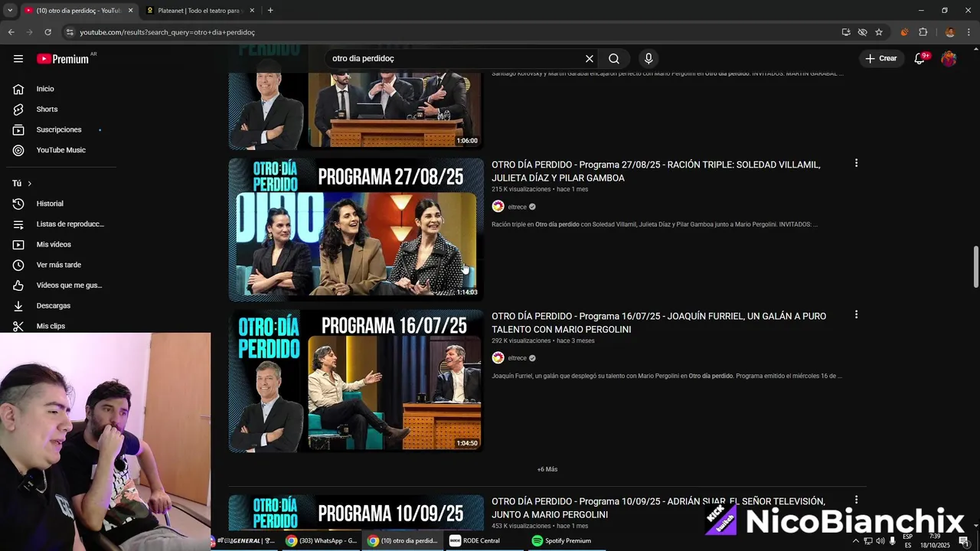980x551 pixels.
Task: Expand the Tú section chevron
Action: tap(29, 184)
